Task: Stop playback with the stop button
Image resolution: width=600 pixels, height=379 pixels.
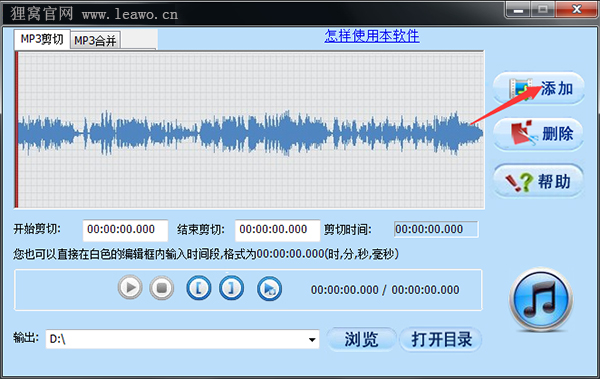Action: point(161,288)
